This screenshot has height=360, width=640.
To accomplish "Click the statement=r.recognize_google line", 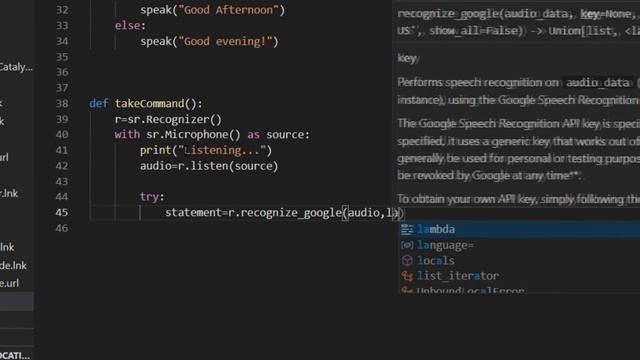I will [284, 213].
